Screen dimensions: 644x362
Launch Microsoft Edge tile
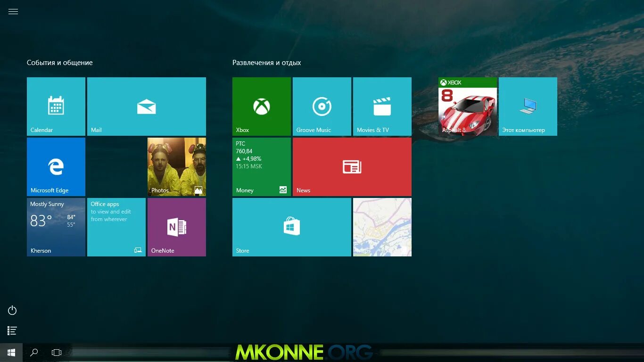click(56, 167)
